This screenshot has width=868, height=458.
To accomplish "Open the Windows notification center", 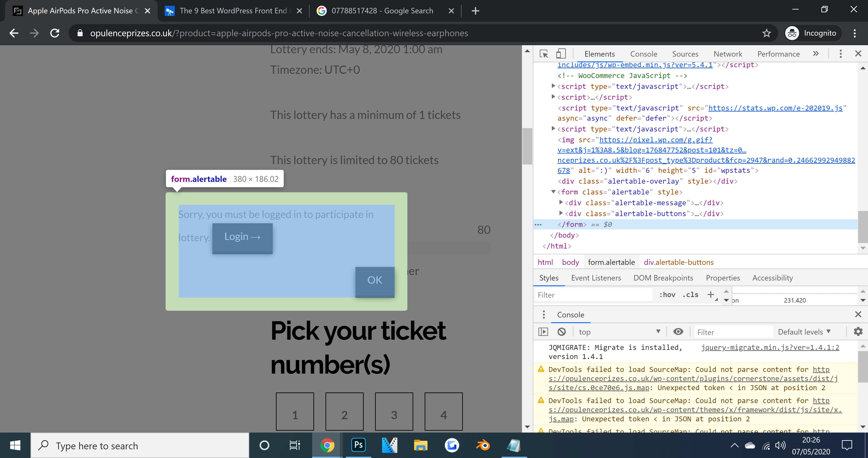I will (846, 445).
